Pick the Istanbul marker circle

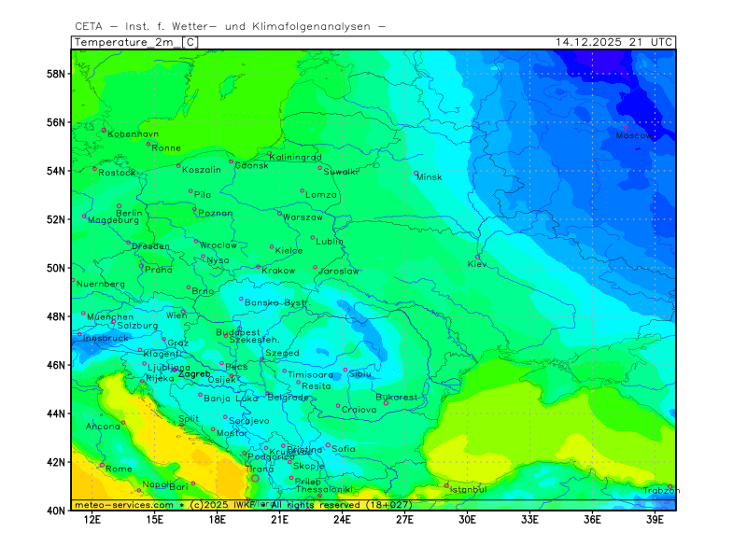pyautogui.click(x=446, y=485)
